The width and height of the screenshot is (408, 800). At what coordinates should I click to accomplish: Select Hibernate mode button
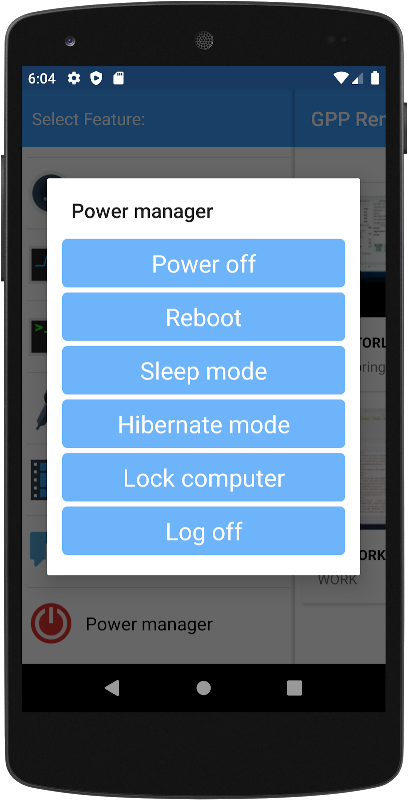(x=203, y=424)
